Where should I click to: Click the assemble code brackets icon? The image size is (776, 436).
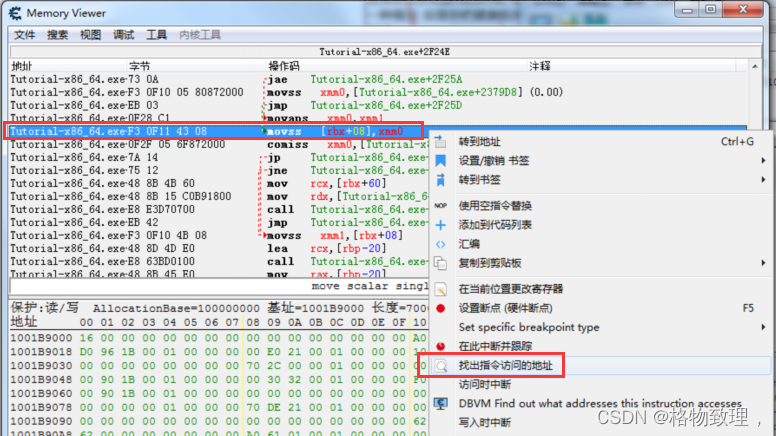click(x=440, y=244)
